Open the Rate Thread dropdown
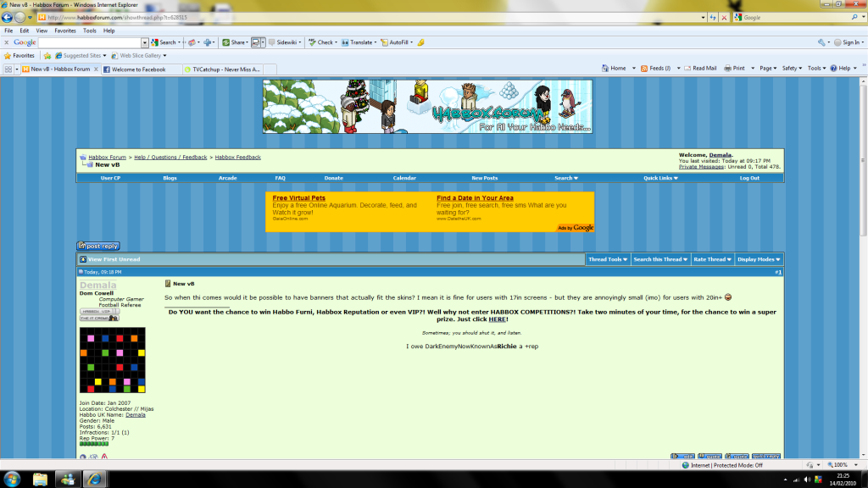 pyautogui.click(x=712, y=259)
